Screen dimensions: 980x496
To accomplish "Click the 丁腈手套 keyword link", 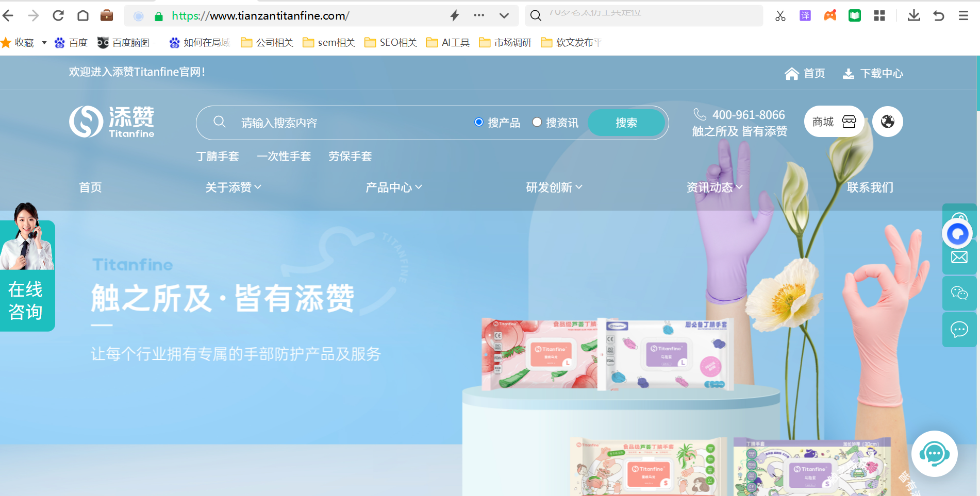I will (x=218, y=156).
